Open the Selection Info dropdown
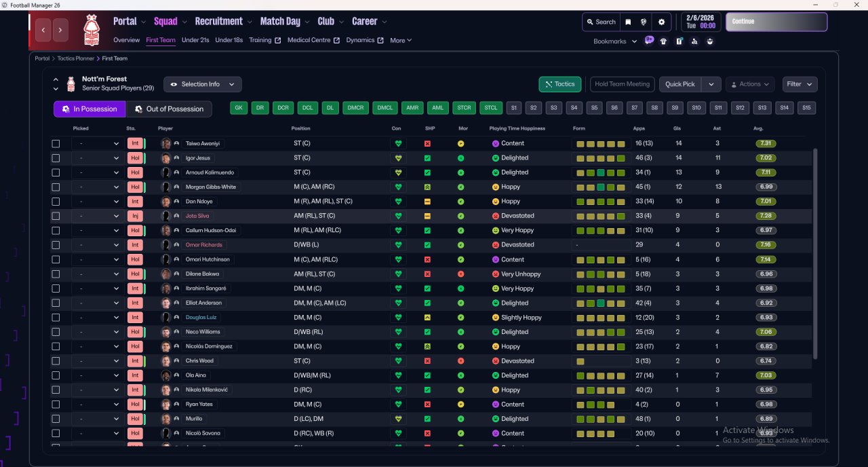The image size is (868, 467). (202, 84)
